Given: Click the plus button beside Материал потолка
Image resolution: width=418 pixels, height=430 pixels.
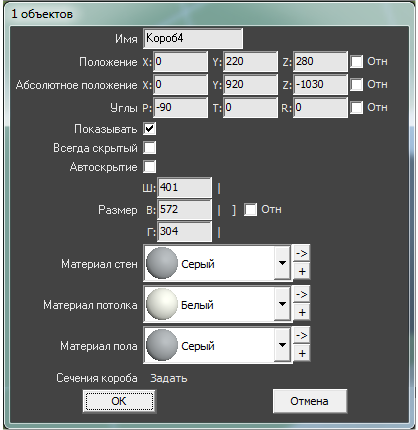Looking at the screenshot, I should pos(301,312).
